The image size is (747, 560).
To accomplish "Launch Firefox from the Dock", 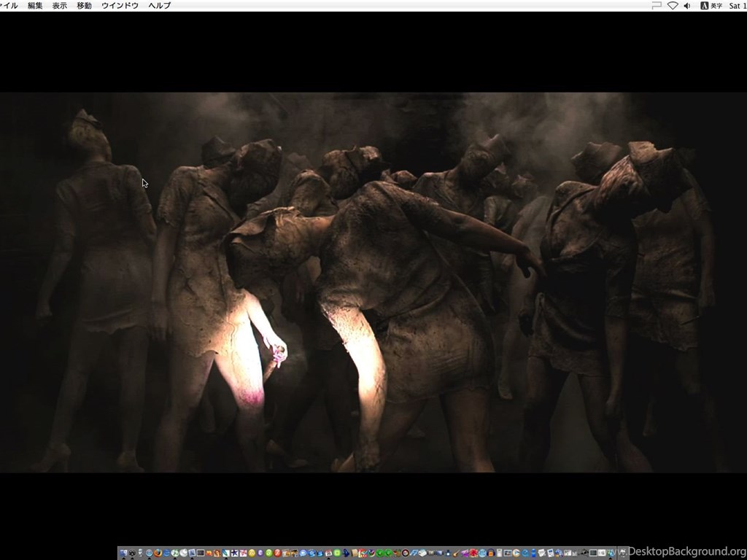I will pos(158,553).
